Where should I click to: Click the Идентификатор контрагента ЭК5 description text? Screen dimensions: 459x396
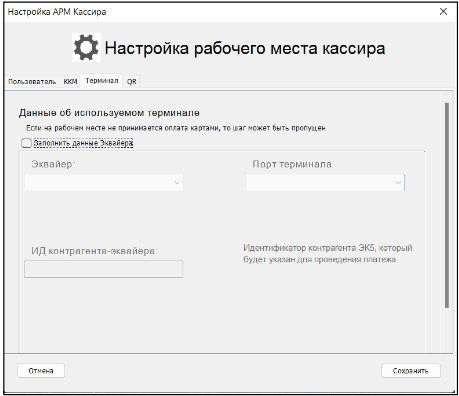[x=328, y=254]
